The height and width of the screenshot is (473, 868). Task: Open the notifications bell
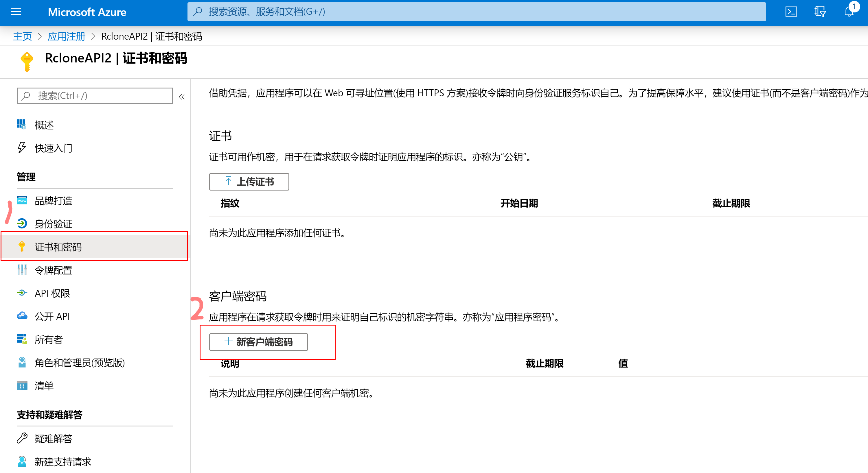[x=849, y=12]
